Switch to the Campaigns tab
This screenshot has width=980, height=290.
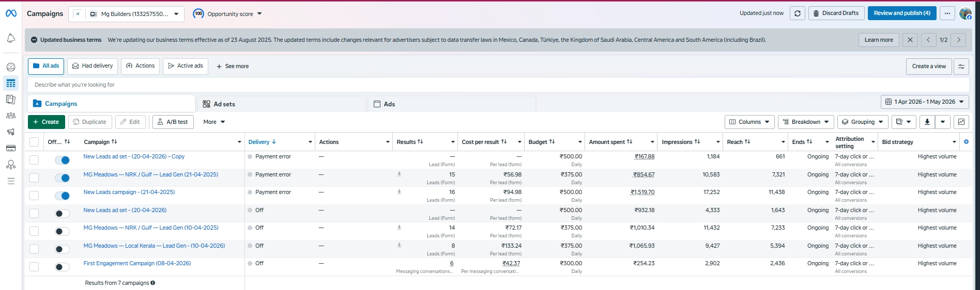pos(111,104)
